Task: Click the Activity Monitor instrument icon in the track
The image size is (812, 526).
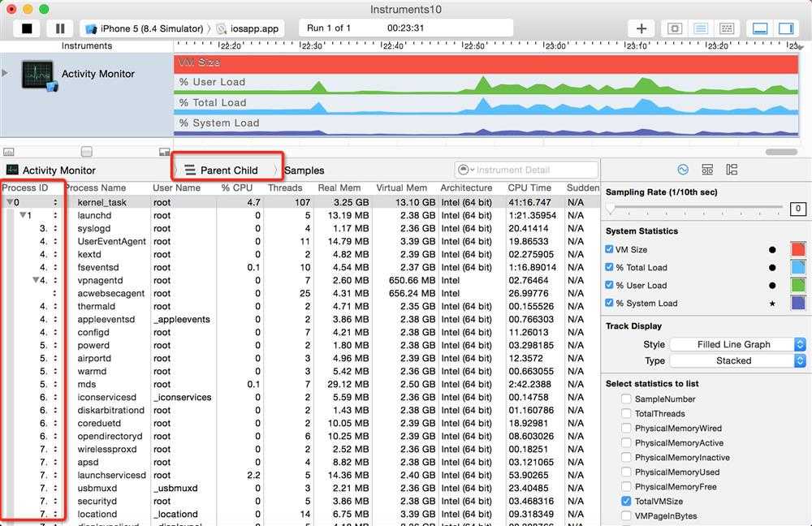Action: click(38, 75)
